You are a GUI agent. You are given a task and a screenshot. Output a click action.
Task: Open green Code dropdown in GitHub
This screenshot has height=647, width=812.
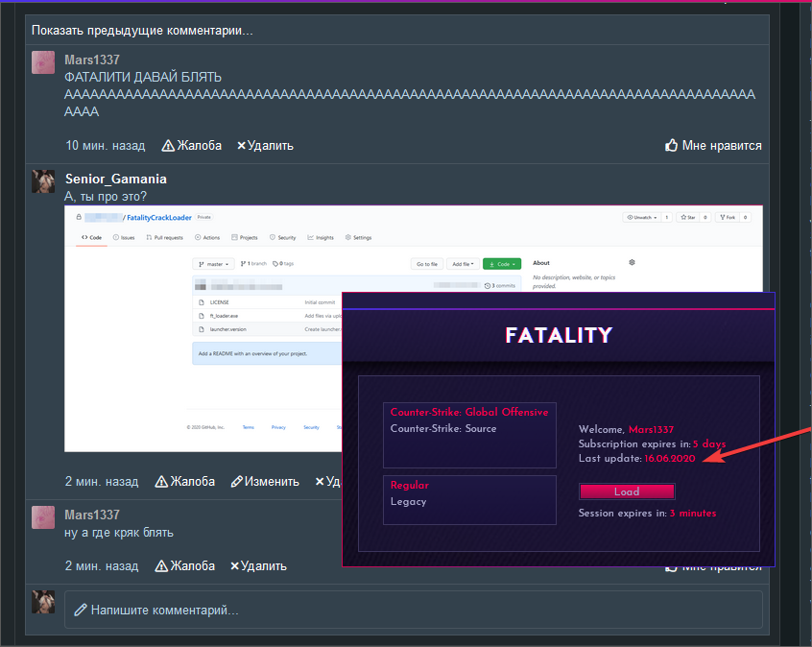pos(502,264)
